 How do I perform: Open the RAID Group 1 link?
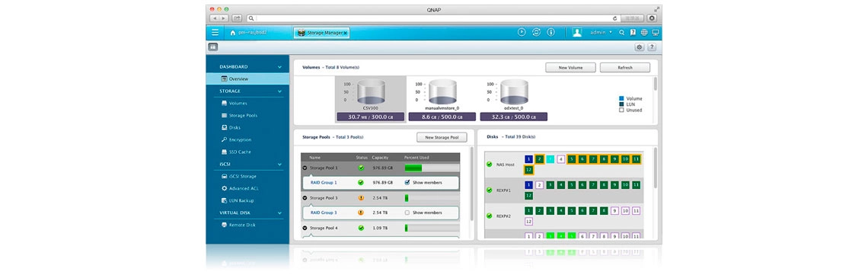pyautogui.click(x=324, y=182)
